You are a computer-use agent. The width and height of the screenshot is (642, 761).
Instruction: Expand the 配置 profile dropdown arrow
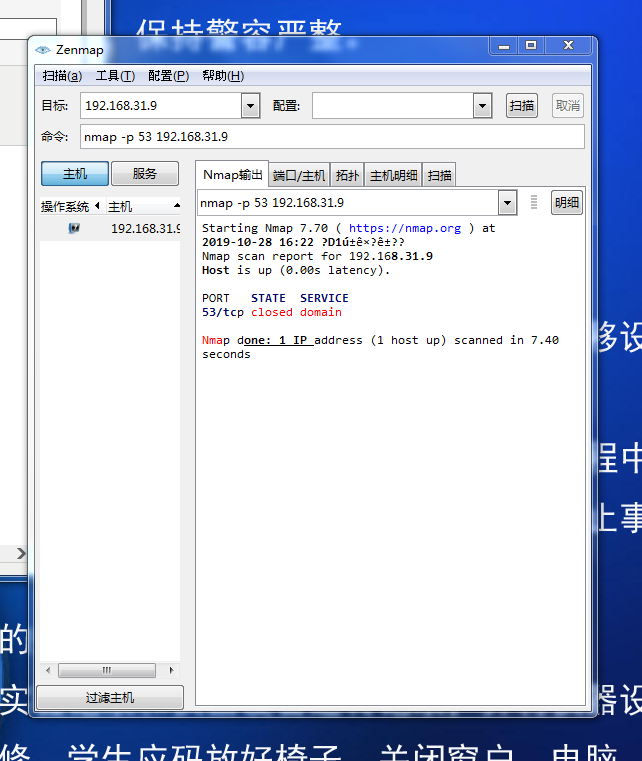pyautogui.click(x=482, y=106)
